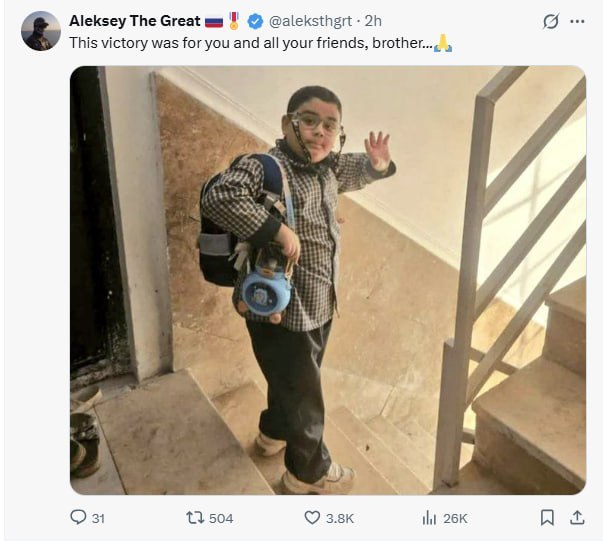
Task: Click the views bar chart icon
Action: (x=429, y=517)
